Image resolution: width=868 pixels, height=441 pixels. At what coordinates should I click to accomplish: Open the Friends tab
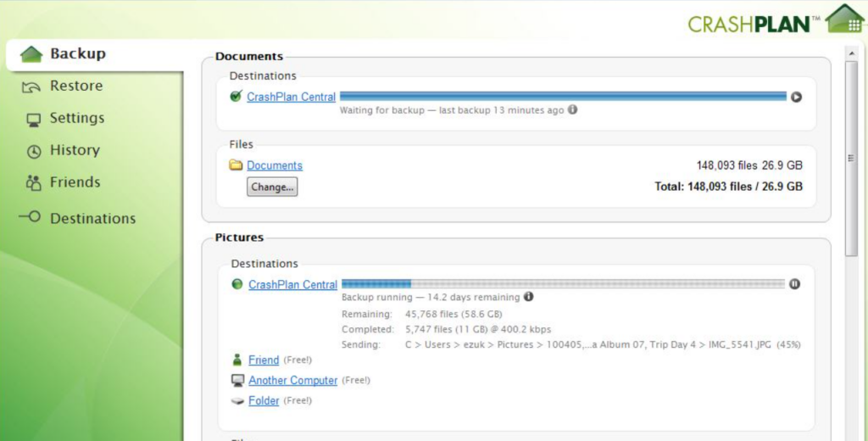click(x=75, y=183)
